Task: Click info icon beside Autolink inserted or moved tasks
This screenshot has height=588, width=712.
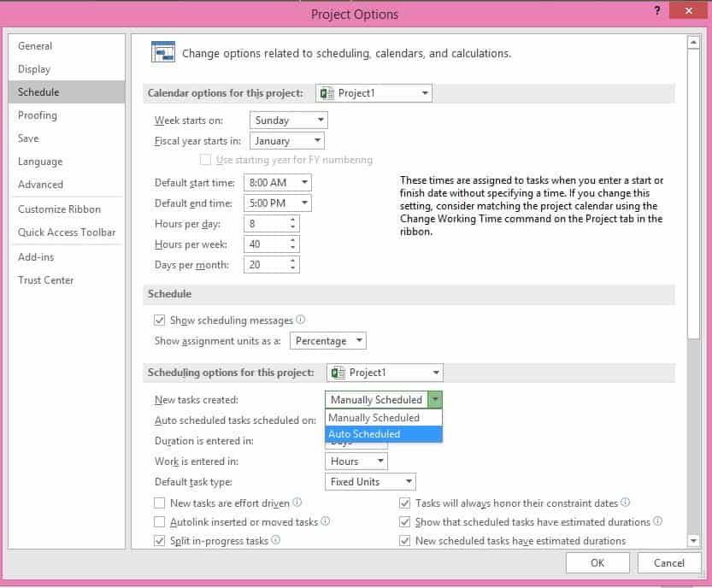Action: [325, 521]
